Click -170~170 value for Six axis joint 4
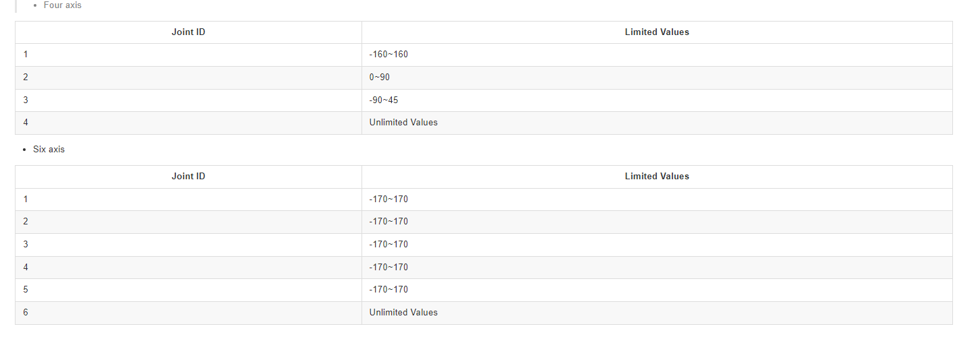This screenshot has width=980, height=339. pyautogui.click(x=388, y=268)
